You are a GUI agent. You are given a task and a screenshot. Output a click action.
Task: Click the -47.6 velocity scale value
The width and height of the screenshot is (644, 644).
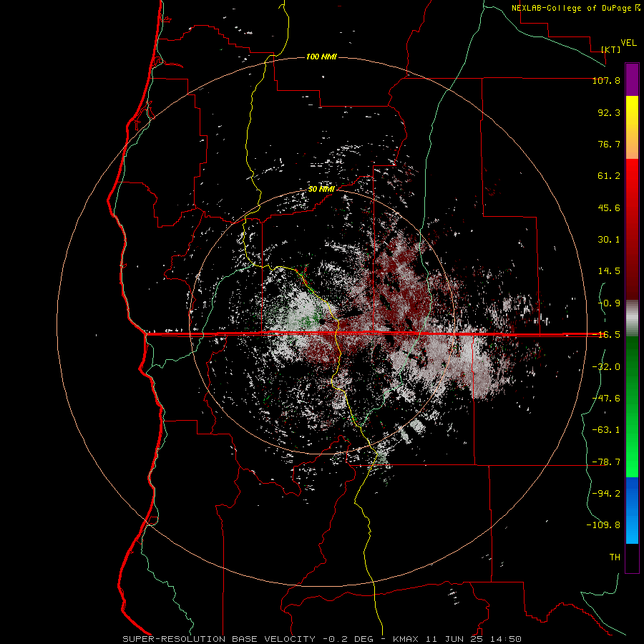[x=606, y=399]
